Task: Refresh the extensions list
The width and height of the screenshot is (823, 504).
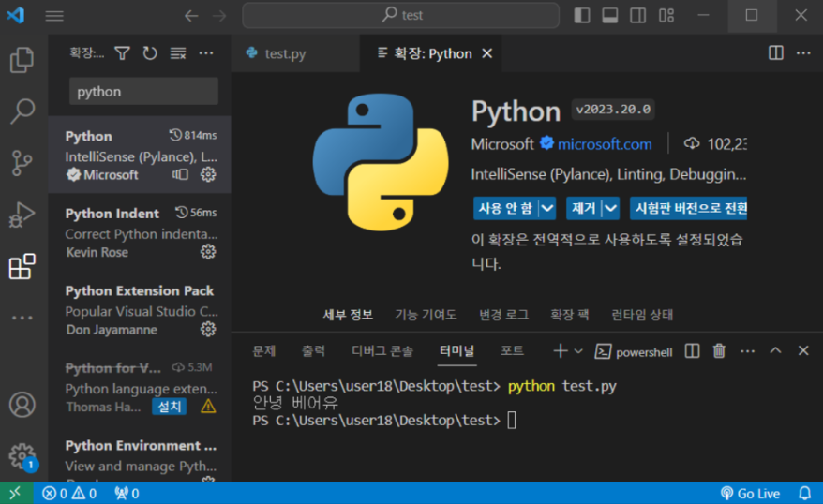Action: [150, 53]
